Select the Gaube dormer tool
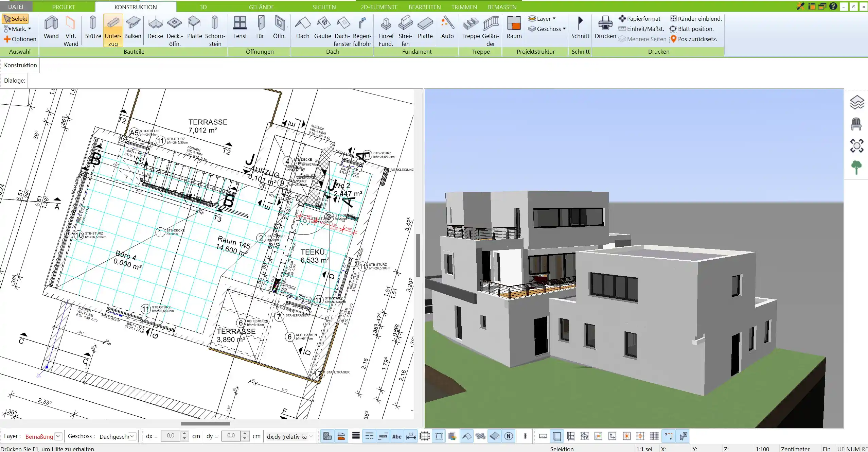The image size is (868, 452). pyautogui.click(x=322, y=28)
